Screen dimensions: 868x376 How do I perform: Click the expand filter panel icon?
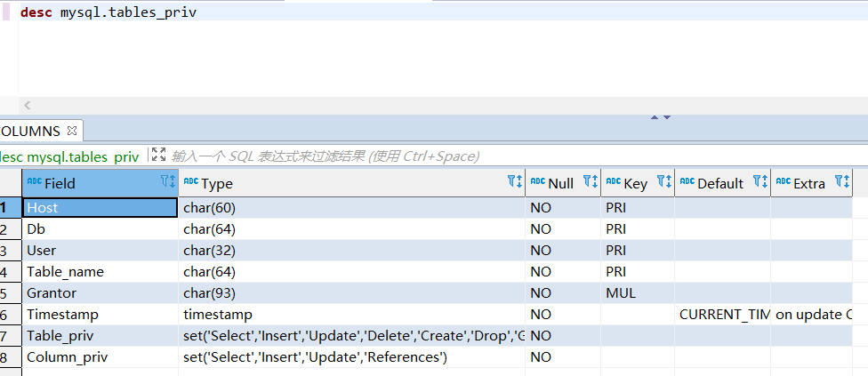pos(158,155)
